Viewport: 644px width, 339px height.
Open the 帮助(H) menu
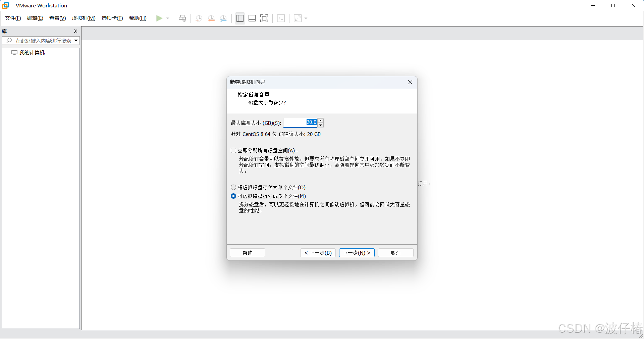pyautogui.click(x=138, y=18)
